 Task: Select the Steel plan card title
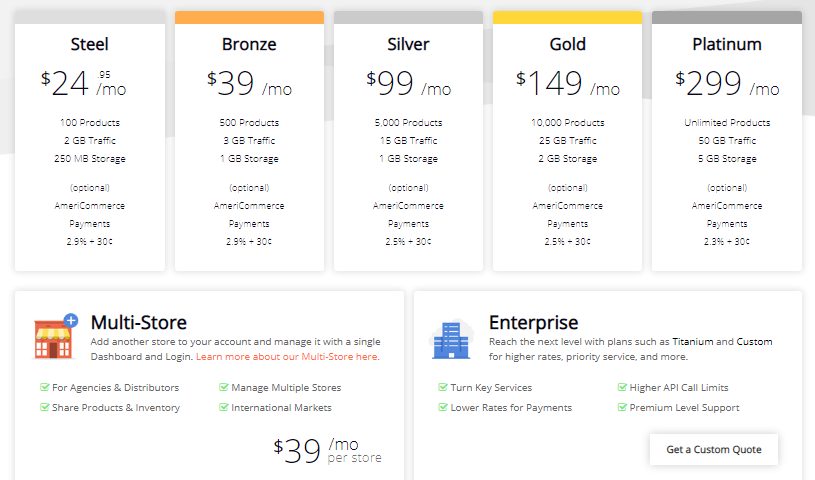click(x=89, y=44)
